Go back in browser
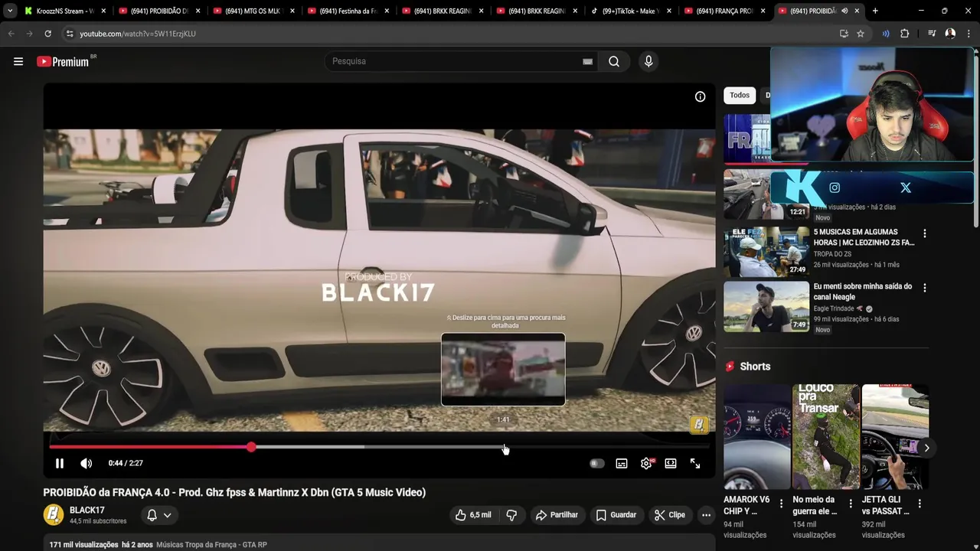Viewport: 980px width, 551px height. pos(11,34)
